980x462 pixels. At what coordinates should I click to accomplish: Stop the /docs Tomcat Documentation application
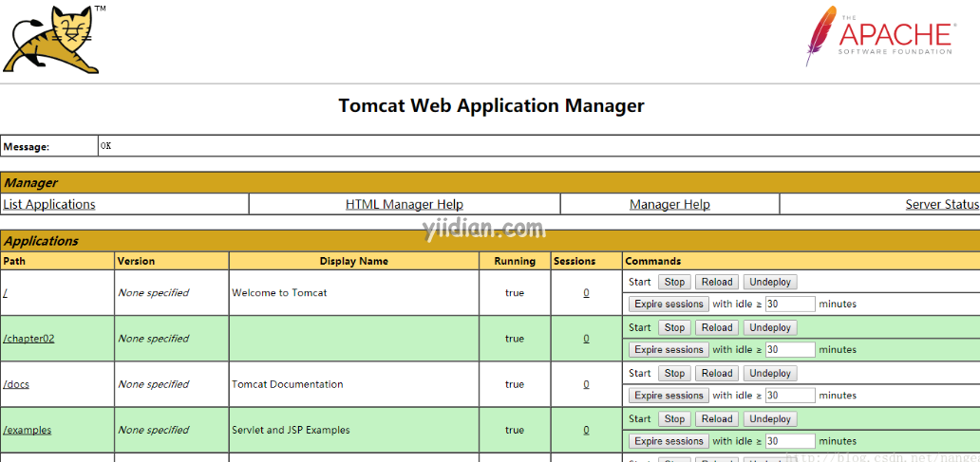(x=674, y=374)
